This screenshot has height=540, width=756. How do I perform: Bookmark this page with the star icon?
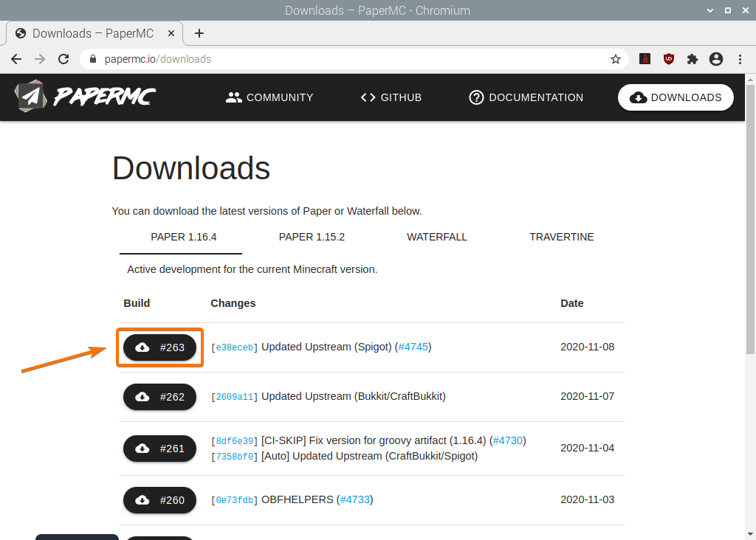[x=615, y=59]
